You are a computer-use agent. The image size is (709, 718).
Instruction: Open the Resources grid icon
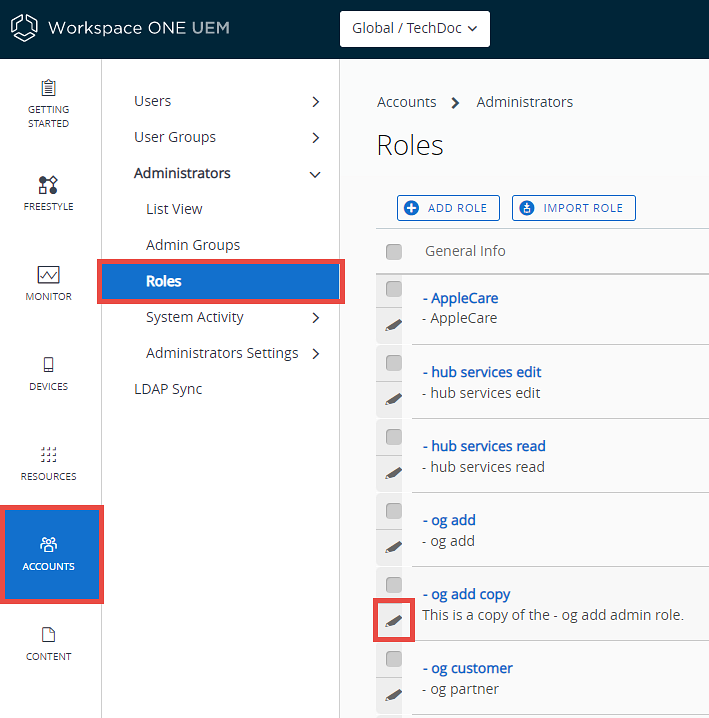(x=48, y=455)
